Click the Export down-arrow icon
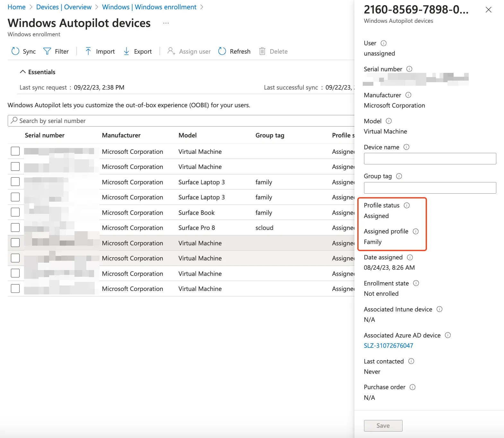The width and height of the screenshot is (504, 438). coord(126,51)
